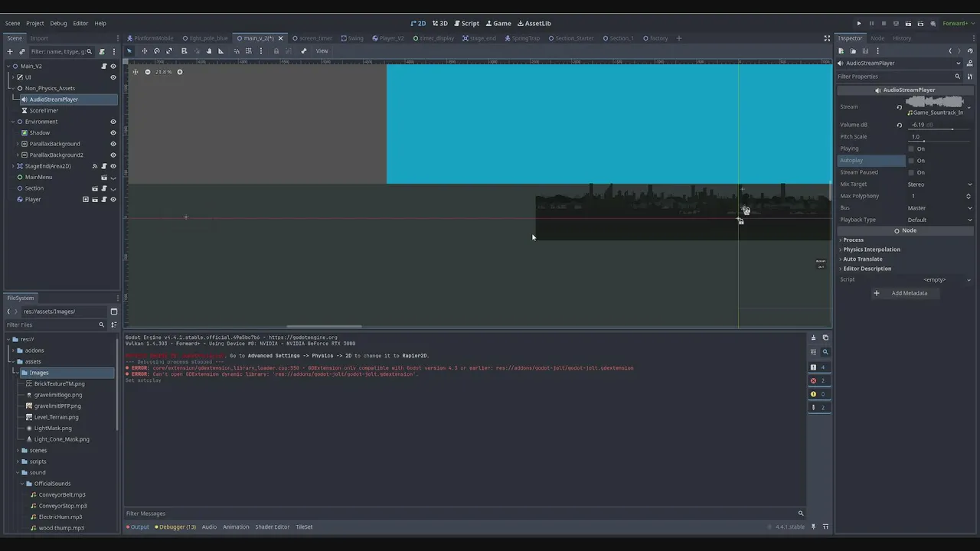Open the View menu button in viewport
Viewport: 980px width, 551px height.
point(322,51)
